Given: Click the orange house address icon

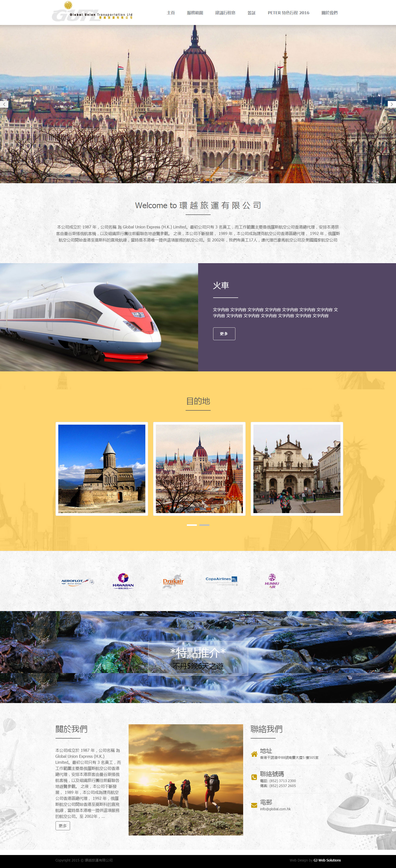Looking at the screenshot, I should (x=254, y=754).
